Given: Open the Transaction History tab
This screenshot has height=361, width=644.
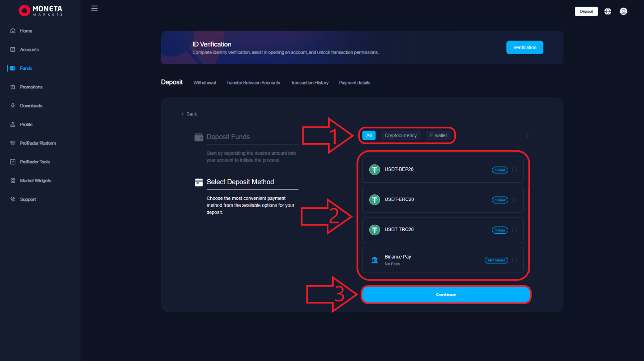Looking at the screenshot, I should 310,83.
